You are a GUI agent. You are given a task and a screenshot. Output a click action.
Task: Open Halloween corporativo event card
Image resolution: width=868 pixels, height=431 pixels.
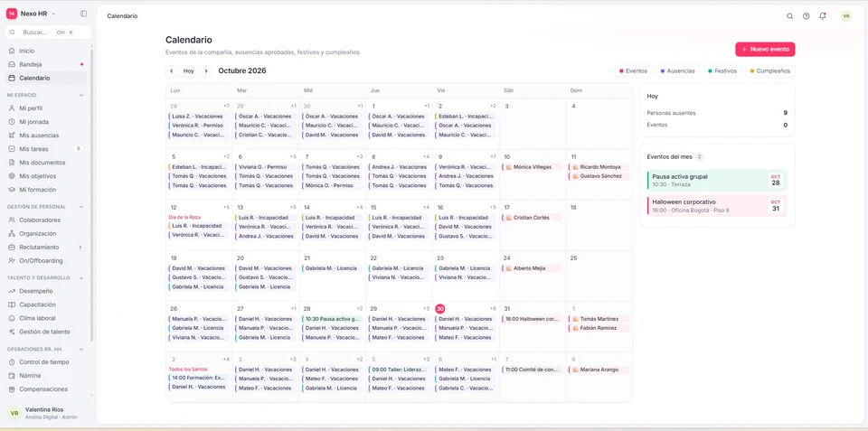[717, 205]
